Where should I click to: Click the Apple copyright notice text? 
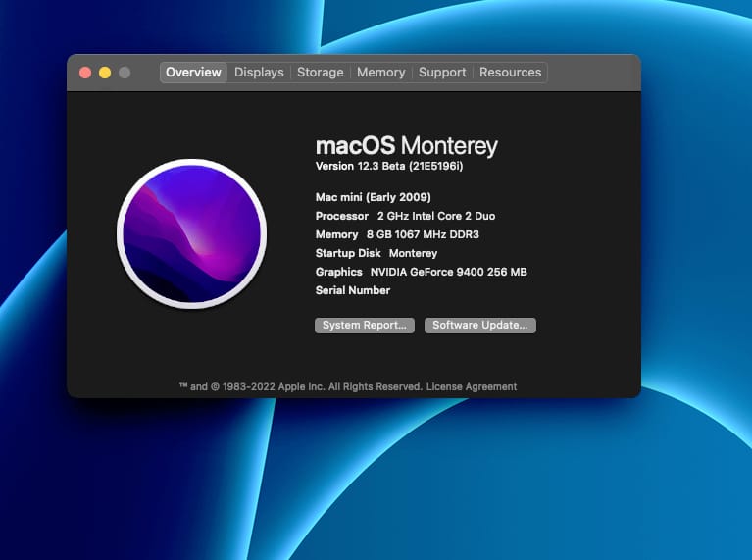(301, 386)
